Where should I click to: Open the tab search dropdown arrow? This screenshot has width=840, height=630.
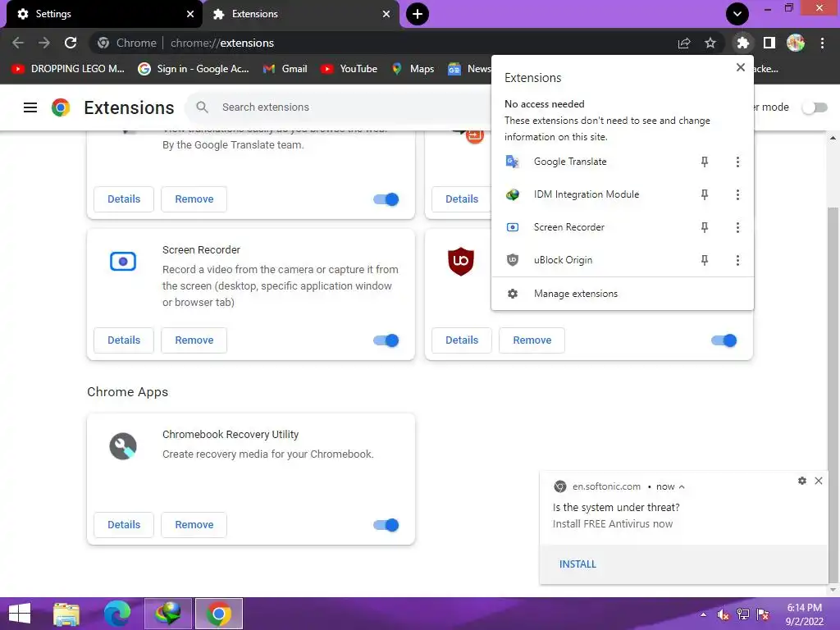point(737,14)
